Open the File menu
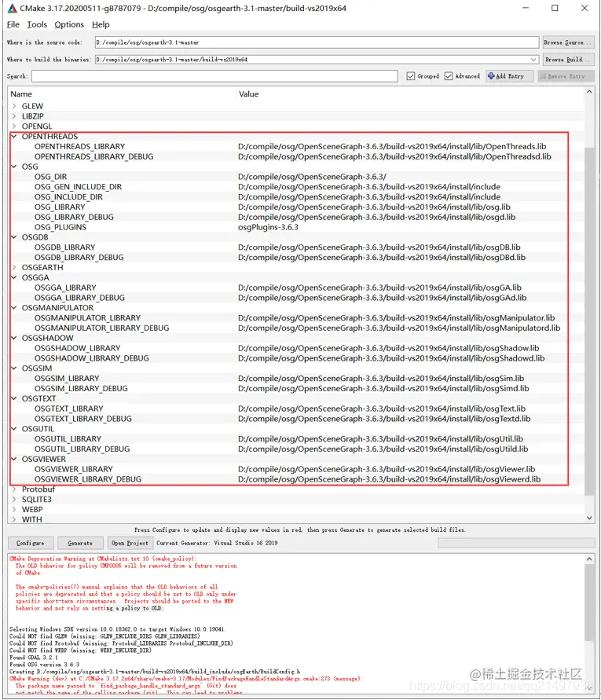601x700 pixels. click(13, 24)
